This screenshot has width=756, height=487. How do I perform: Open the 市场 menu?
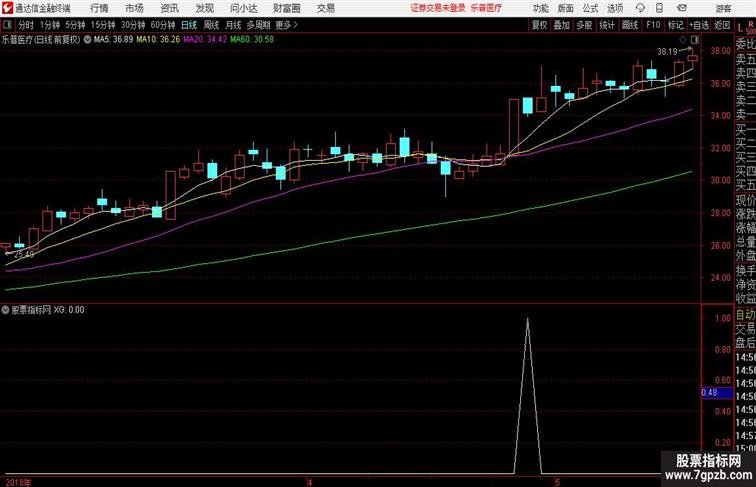click(134, 8)
